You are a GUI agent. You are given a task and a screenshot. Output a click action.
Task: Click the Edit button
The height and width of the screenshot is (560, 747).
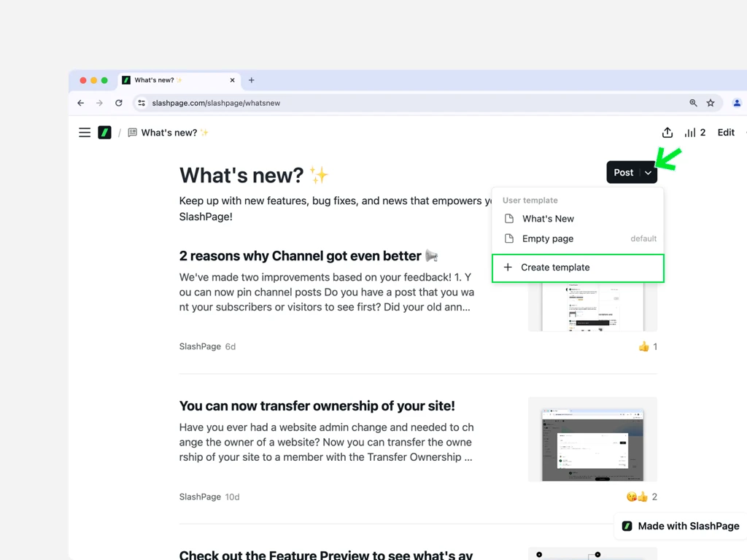[x=726, y=133]
